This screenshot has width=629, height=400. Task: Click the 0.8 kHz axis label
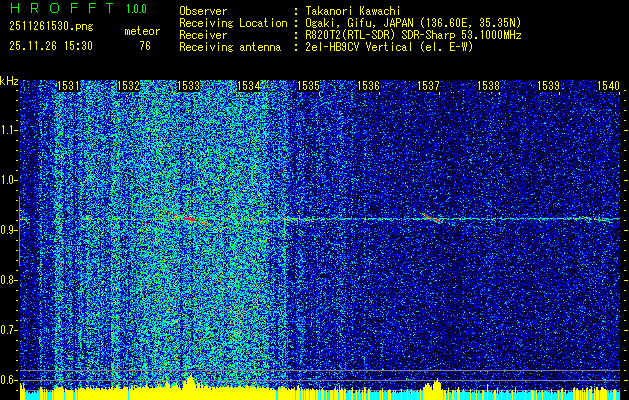click(9, 280)
